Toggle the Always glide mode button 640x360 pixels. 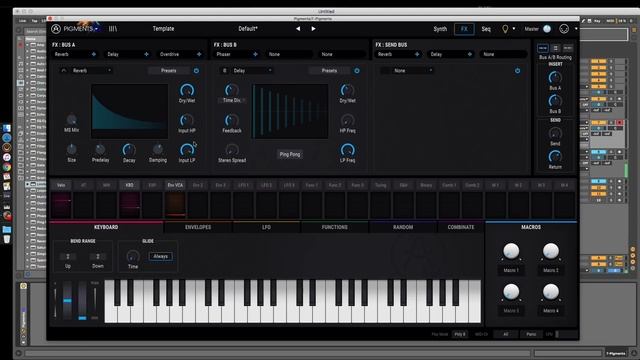160,256
